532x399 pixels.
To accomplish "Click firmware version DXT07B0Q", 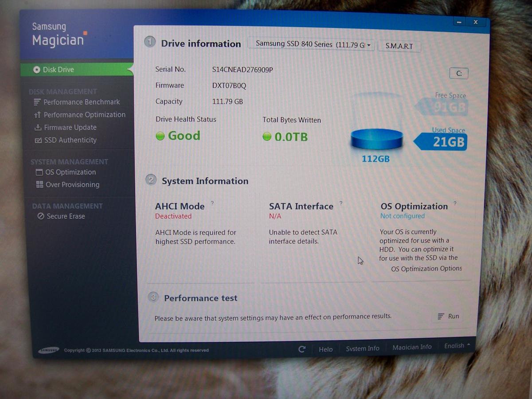I will coord(229,86).
